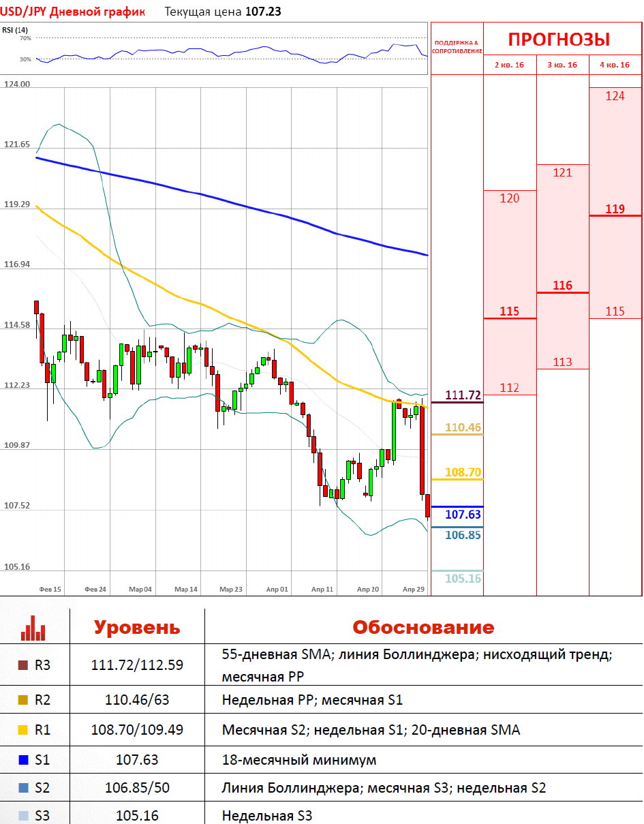Click the 110.46/63 level cell
This screenshot has height=824, width=644.
[137, 699]
